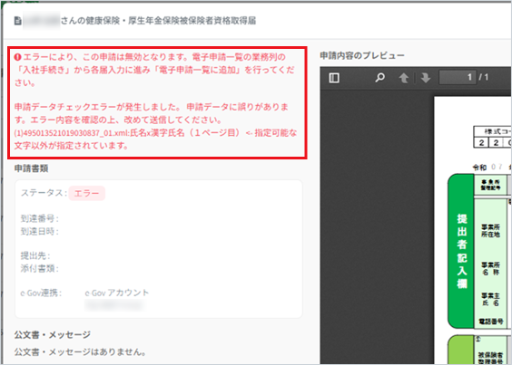Click the page number input field
Image resolution: width=512 pixels, height=365 pixels.
[x=457, y=77]
